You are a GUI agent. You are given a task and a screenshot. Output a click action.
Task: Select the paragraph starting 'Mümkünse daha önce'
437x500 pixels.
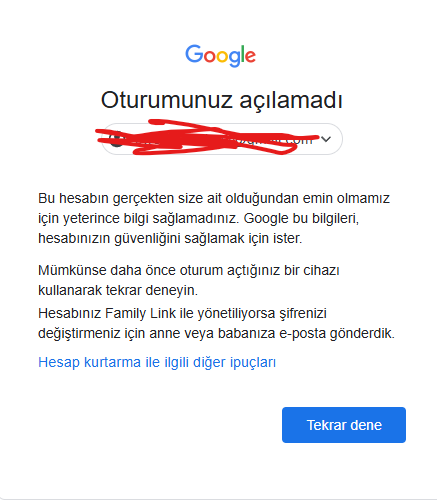(x=189, y=280)
